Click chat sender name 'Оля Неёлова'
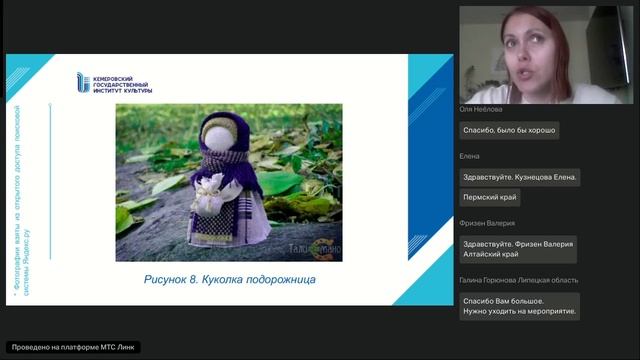The height and width of the screenshot is (360, 640). coord(480,109)
